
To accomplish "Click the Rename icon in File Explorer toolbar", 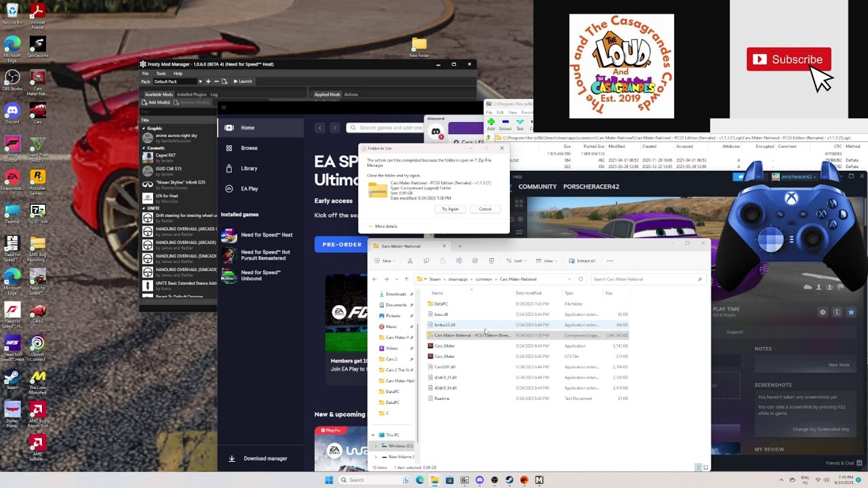I will point(459,261).
